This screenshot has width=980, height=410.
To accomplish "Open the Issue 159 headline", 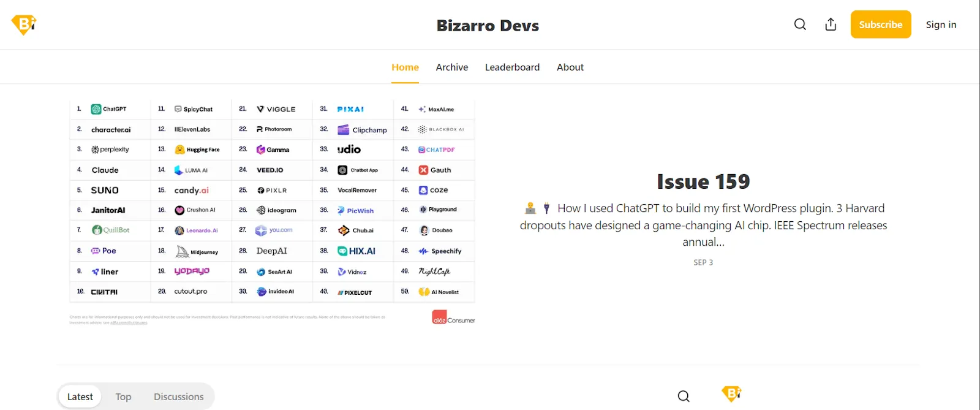I will pos(703,181).
